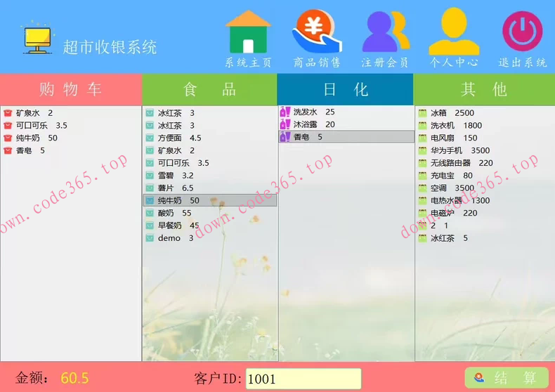Select the 日化 category header

(346, 89)
